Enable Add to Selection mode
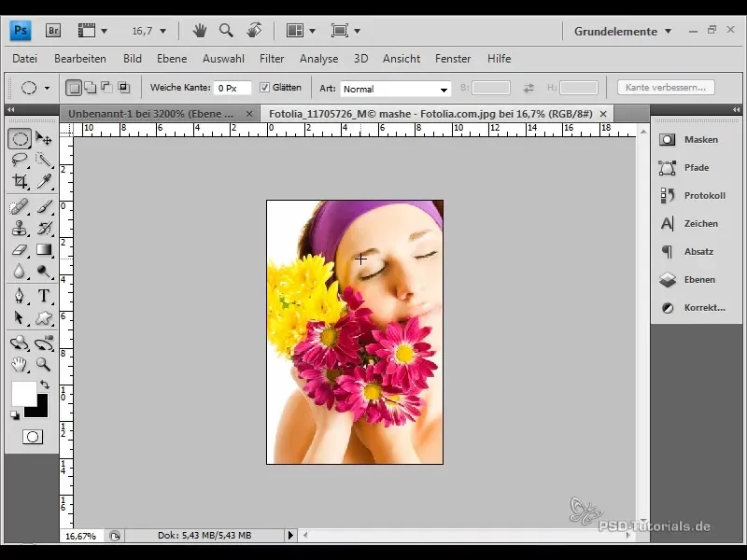747x560 pixels. [x=90, y=88]
